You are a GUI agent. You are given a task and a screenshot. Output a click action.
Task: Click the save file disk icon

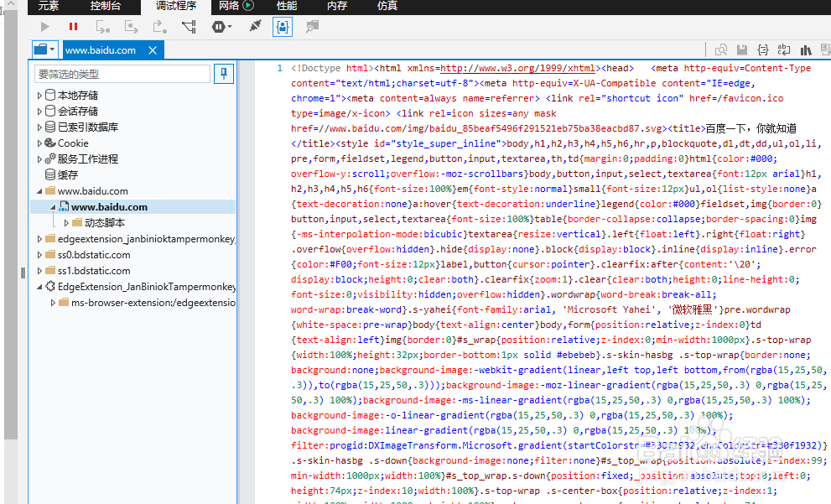click(742, 49)
